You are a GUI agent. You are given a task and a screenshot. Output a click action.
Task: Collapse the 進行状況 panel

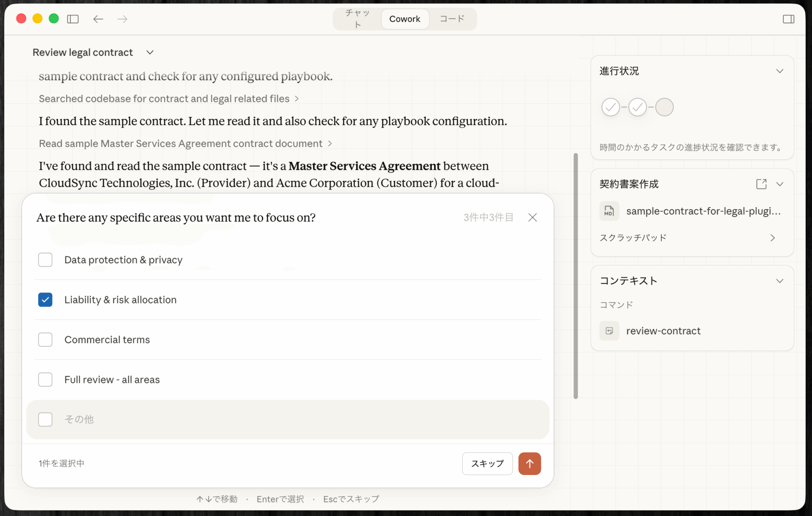click(779, 71)
